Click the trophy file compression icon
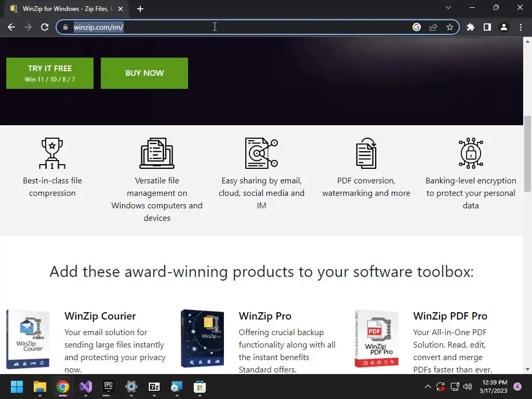This screenshot has height=399, width=532. pyautogui.click(x=52, y=153)
